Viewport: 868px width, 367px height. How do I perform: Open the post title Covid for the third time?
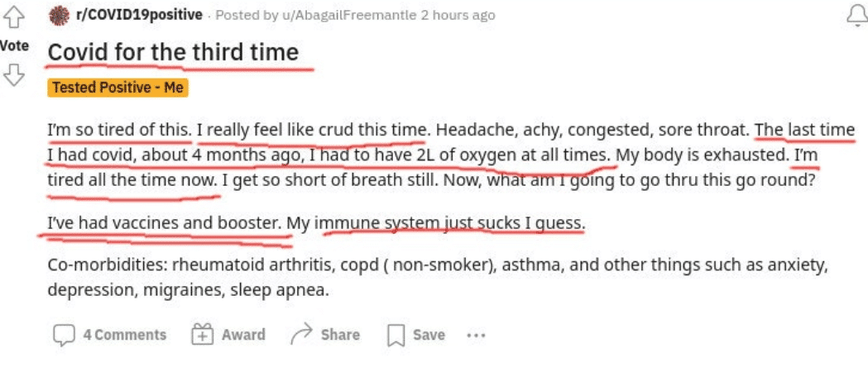[x=173, y=52]
